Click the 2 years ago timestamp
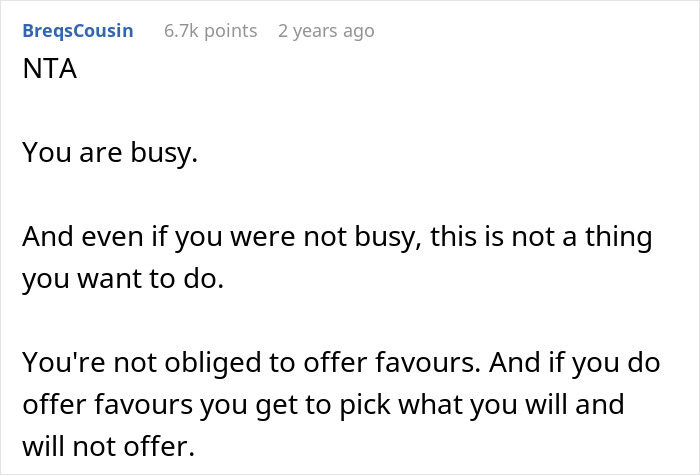Image resolution: width=700 pixels, height=475 pixels. (326, 31)
